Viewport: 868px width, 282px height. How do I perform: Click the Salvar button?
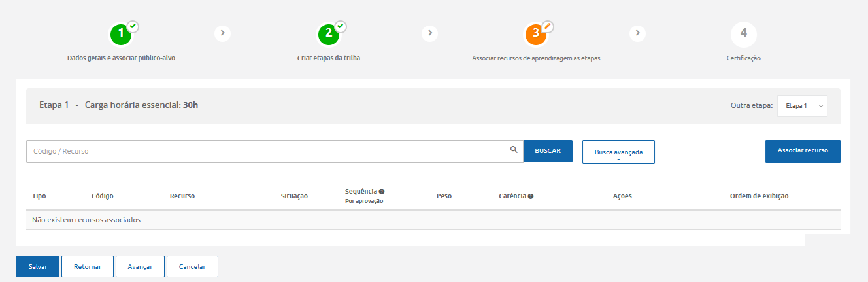[x=38, y=267]
